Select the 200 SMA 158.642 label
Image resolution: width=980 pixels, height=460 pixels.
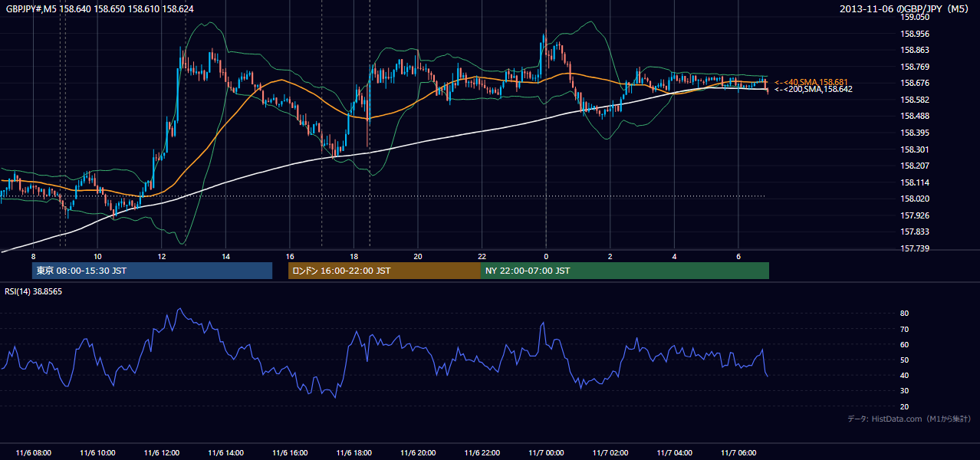coord(813,90)
